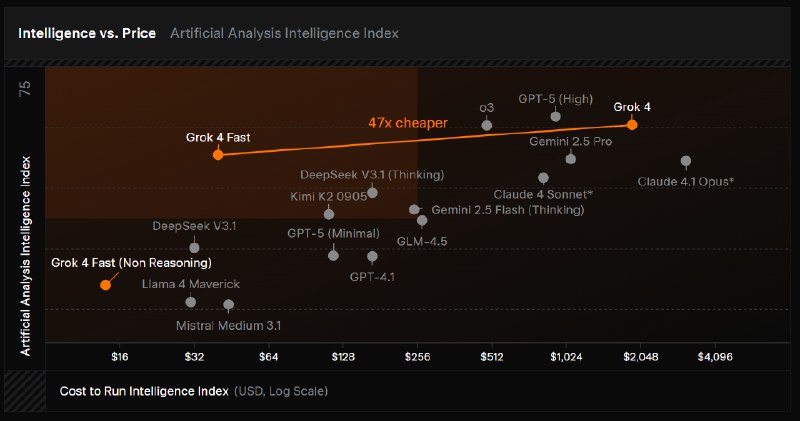Viewport: 800px width, 421px height.
Task: Click the Mistral Medium 3.1 data point
Action: coord(229,305)
